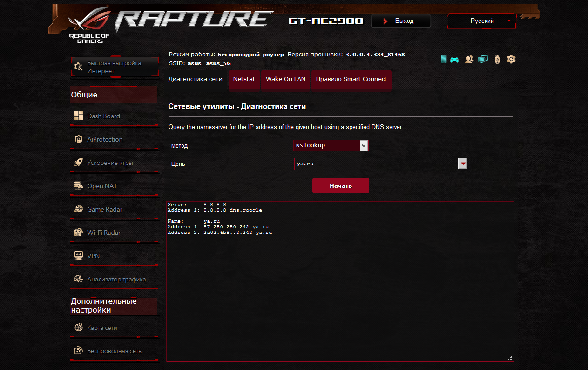Open the Netstat tab
This screenshot has height=370, width=588.
(x=244, y=79)
